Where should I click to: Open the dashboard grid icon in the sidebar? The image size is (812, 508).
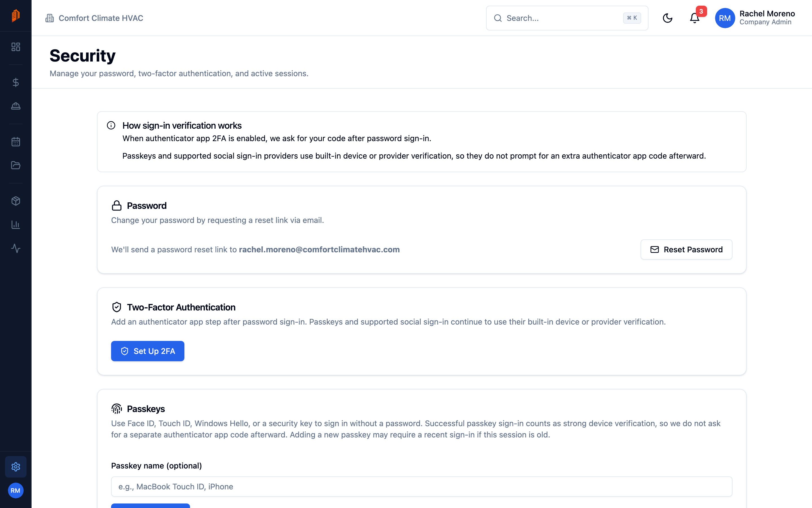(x=16, y=47)
